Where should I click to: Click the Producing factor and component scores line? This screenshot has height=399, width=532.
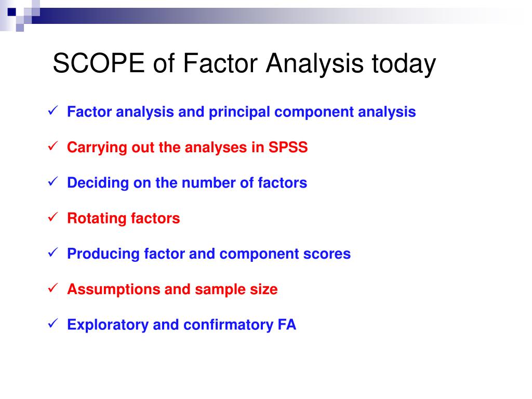pos(209,254)
